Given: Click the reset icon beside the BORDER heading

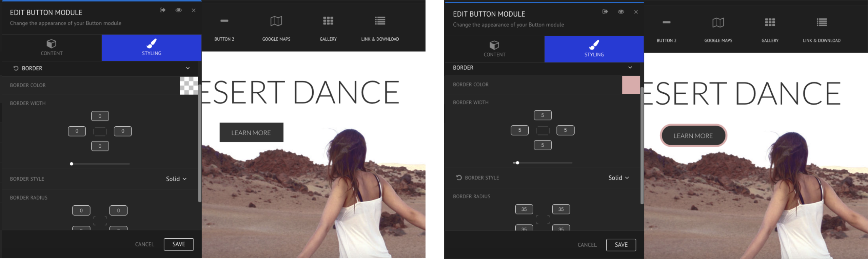Looking at the screenshot, I should pos(16,68).
